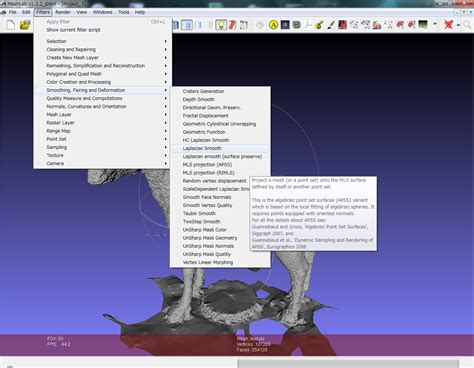Open the View menu

pyautogui.click(x=82, y=12)
